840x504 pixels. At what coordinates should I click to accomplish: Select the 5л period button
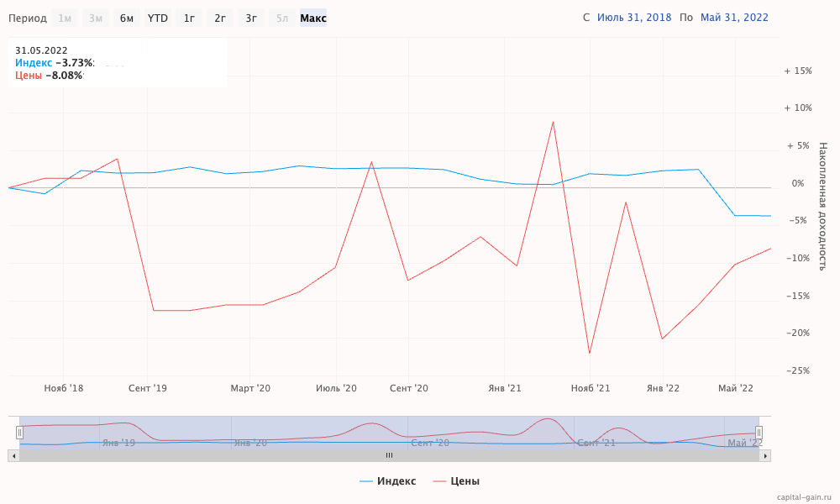pos(282,18)
